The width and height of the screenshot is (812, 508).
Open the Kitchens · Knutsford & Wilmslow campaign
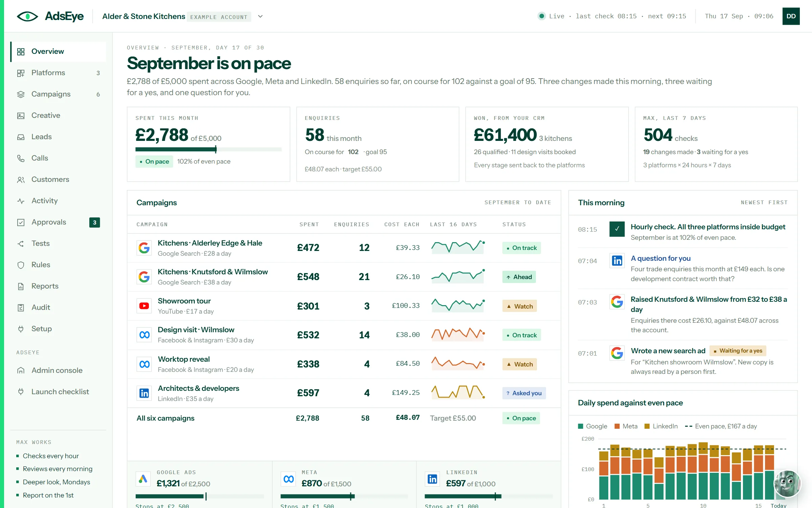click(x=212, y=272)
